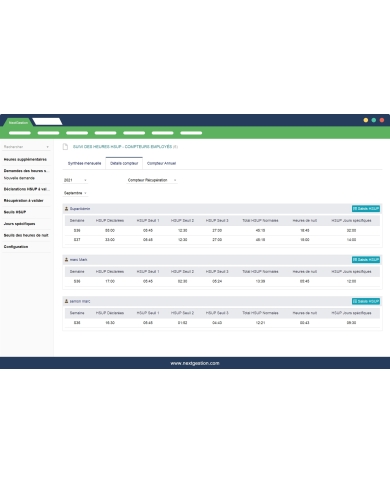The height and width of the screenshot is (484, 390).
Task: Click the semon marc employee name
Action: coord(80,301)
